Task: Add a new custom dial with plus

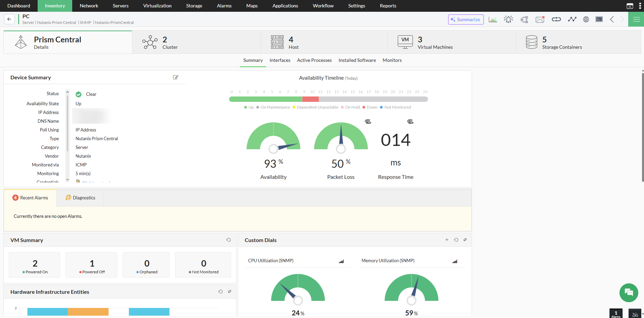Action: (447, 240)
